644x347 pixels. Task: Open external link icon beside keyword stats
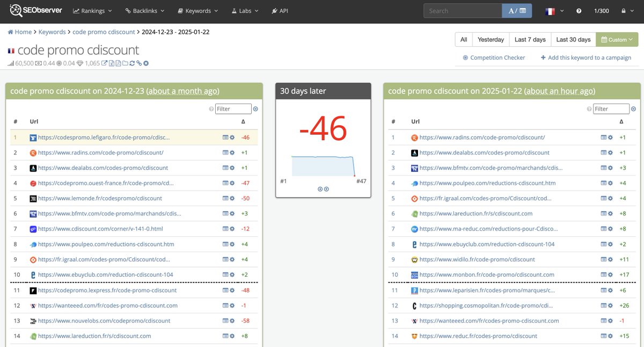(105, 63)
